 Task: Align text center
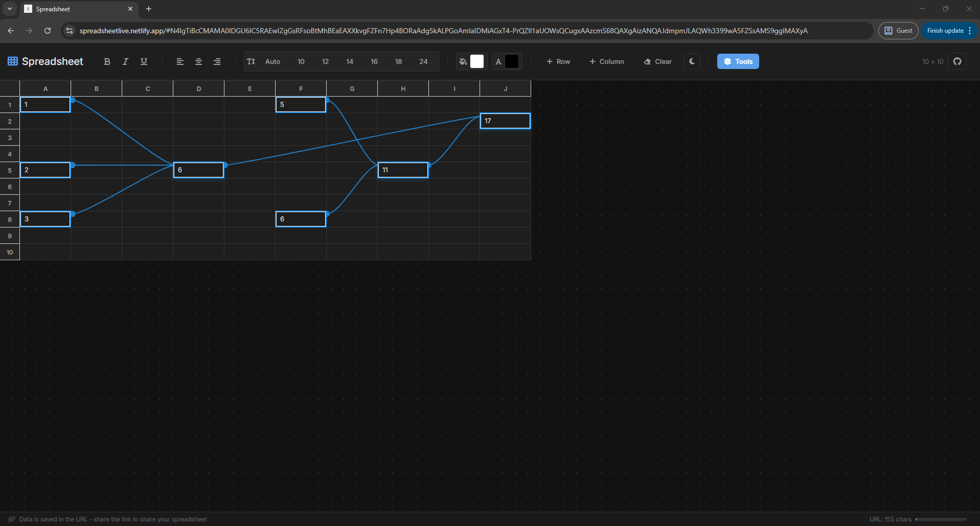click(198, 61)
